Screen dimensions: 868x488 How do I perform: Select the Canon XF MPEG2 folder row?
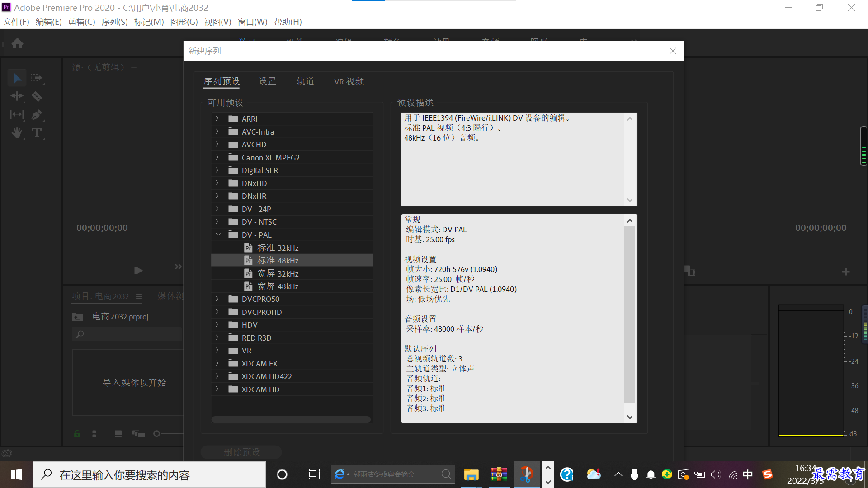coord(292,157)
